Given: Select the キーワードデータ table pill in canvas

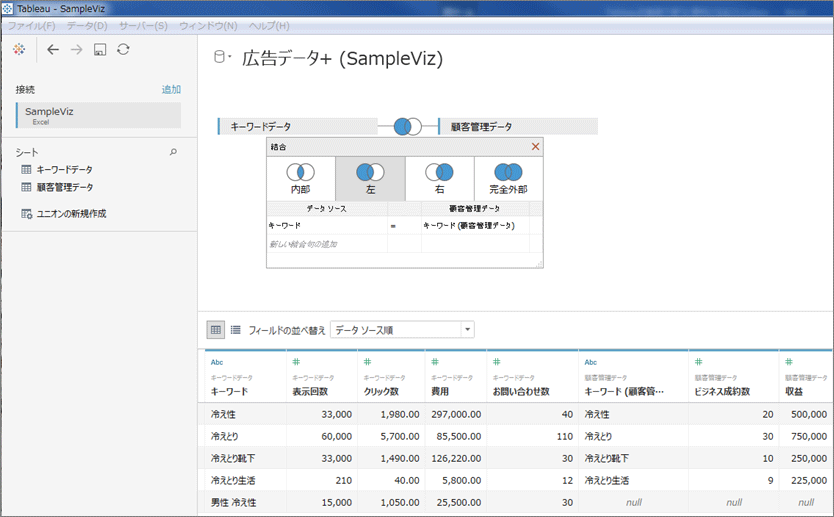Looking at the screenshot, I should [298, 127].
